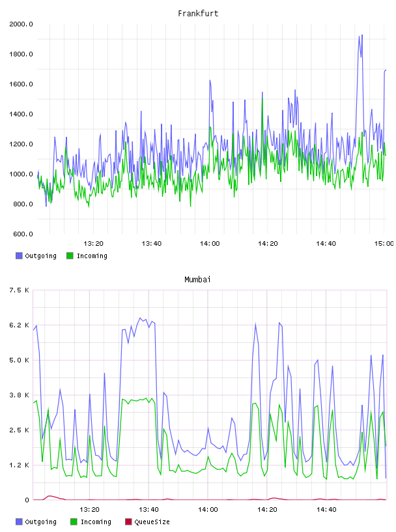Click the 14:20 time label under Mumbai chart

coord(267,510)
